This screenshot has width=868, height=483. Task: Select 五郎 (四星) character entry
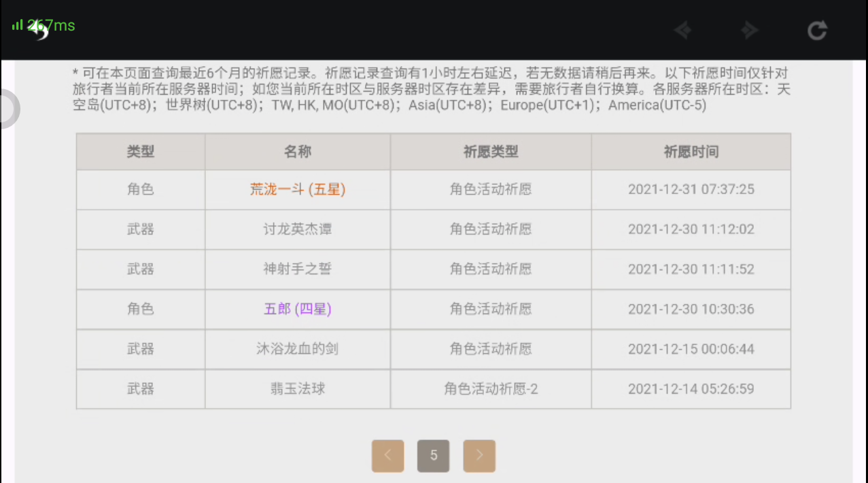point(298,310)
